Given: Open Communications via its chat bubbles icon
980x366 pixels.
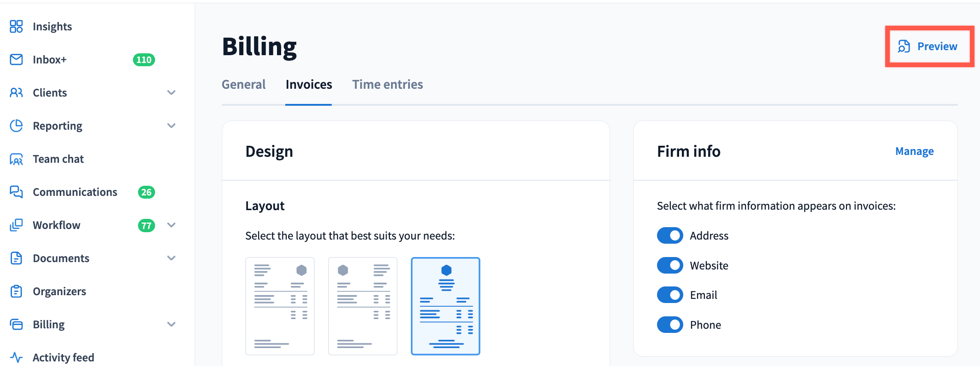Looking at the screenshot, I should (x=17, y=192).
